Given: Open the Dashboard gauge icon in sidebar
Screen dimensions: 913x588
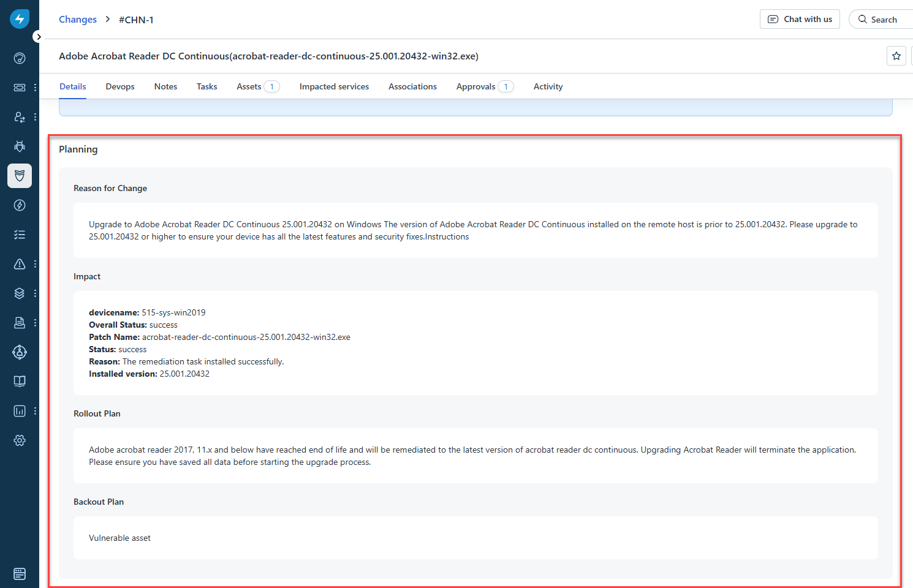Looking at the screenshot, I should pyautogui.click(x=20, y=58).
